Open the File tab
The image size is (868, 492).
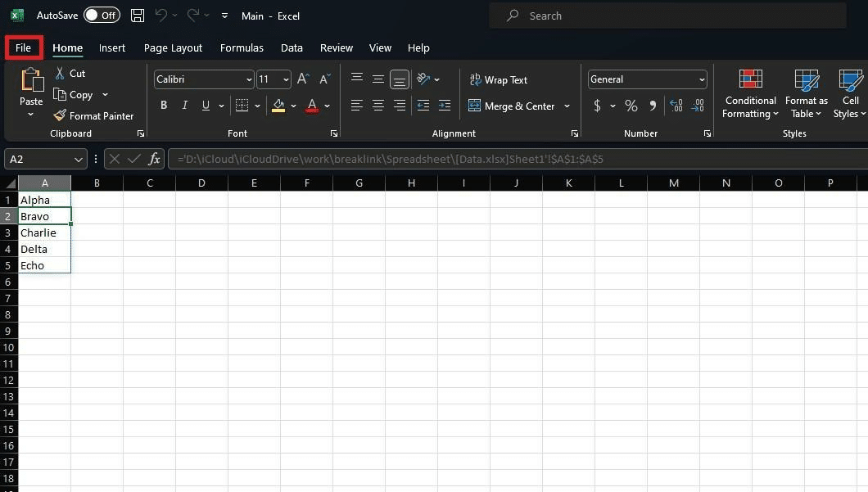tap(23, 47)
